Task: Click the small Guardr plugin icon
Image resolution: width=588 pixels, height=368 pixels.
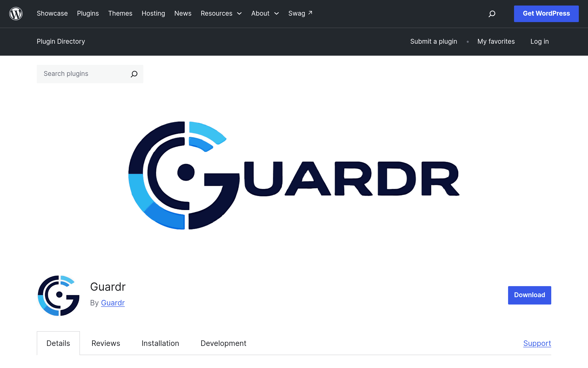Action: click(59, 296)
